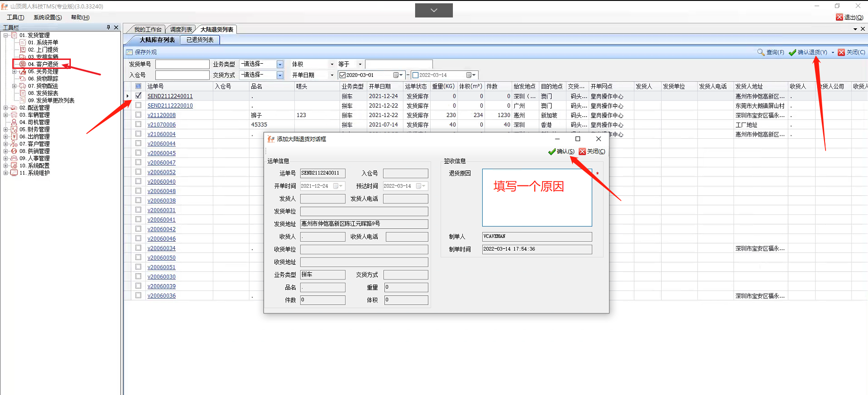868x395 pixels.
Task: Click the 保存外观 toolbar icon
Action: click(129, 52)
